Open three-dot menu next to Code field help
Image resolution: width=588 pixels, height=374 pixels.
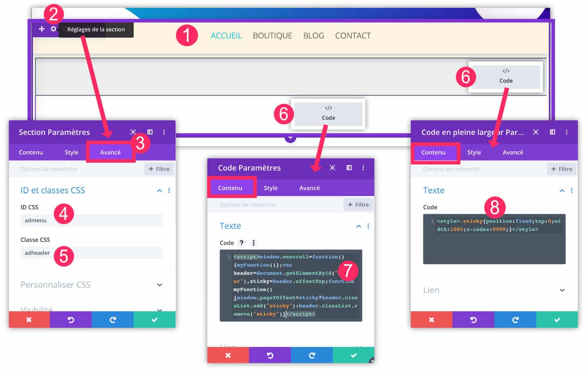click(x=254, y=243)
